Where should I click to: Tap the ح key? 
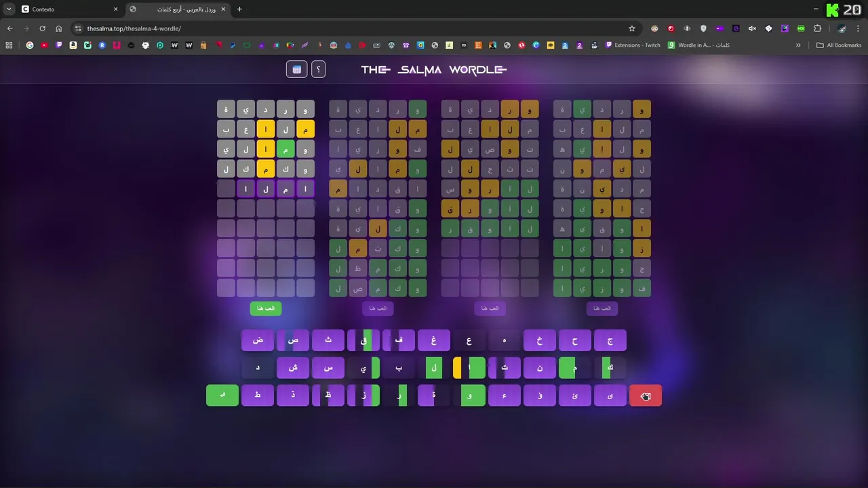click(x=575, y=340)
